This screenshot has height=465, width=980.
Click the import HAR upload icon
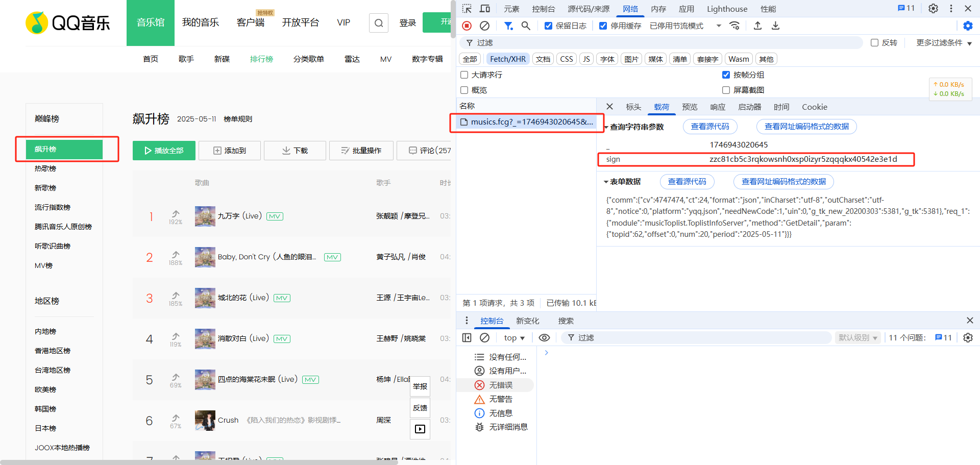click(758, 26)
